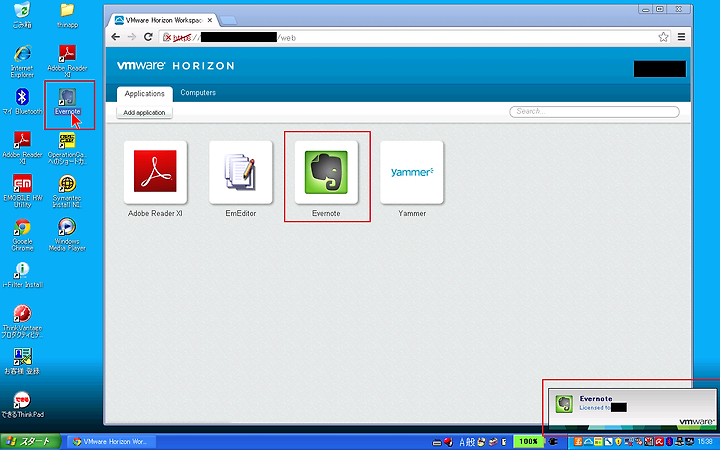Click the yellow security shield tray icon
This screenshot has height=450, width=720.
(x=619, y=442)
